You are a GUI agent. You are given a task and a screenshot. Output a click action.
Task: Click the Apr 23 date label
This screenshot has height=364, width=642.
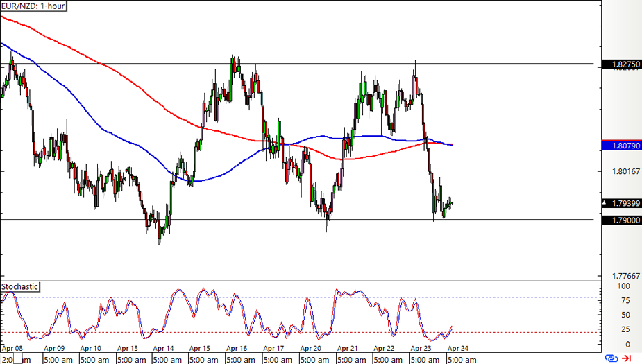pos(421,349)
